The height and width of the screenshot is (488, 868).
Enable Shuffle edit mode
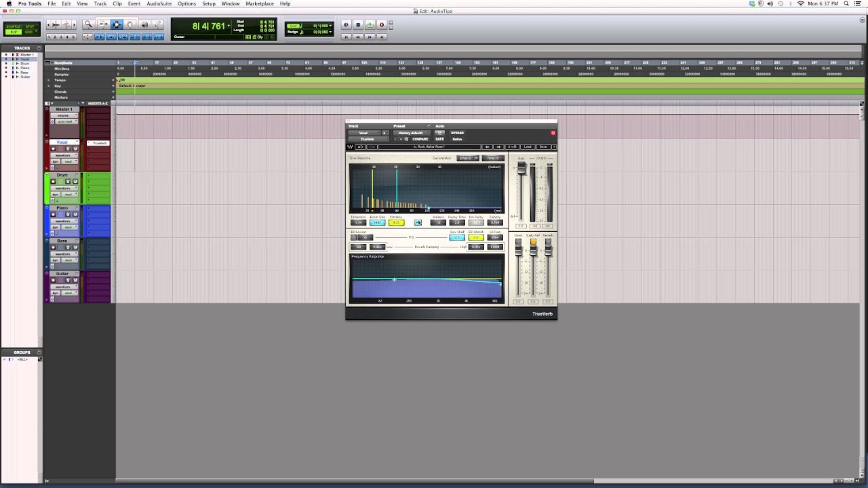pos(14,26)
